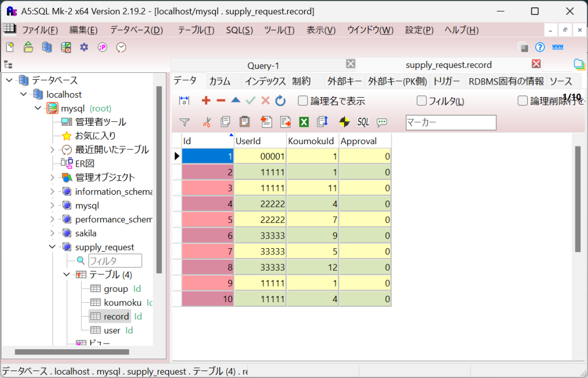
Task: Switch to the カラム tab
Action: (x=220, y=81)
